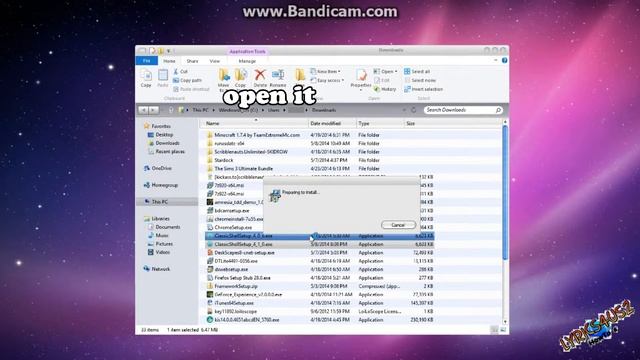
Task: Switch to the Manage ribbon tab
Action: [247, 61]
